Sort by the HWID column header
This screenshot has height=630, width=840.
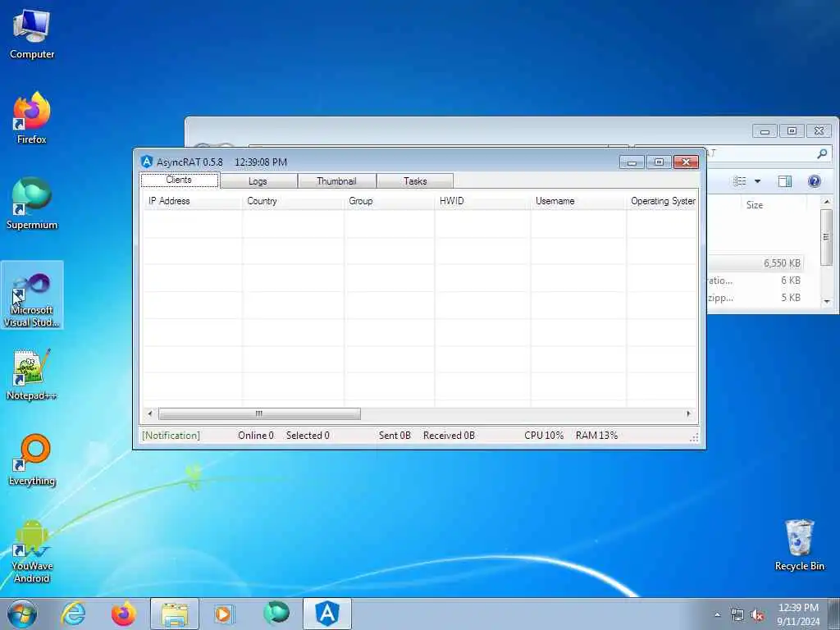pyautogui.click(x=482, y=201)
